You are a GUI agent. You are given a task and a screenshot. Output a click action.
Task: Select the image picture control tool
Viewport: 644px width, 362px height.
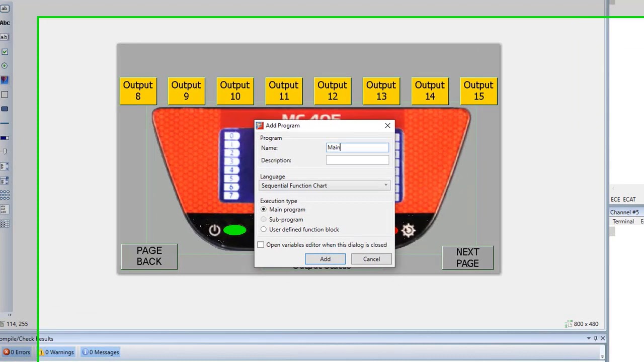[x=5, y=80]
